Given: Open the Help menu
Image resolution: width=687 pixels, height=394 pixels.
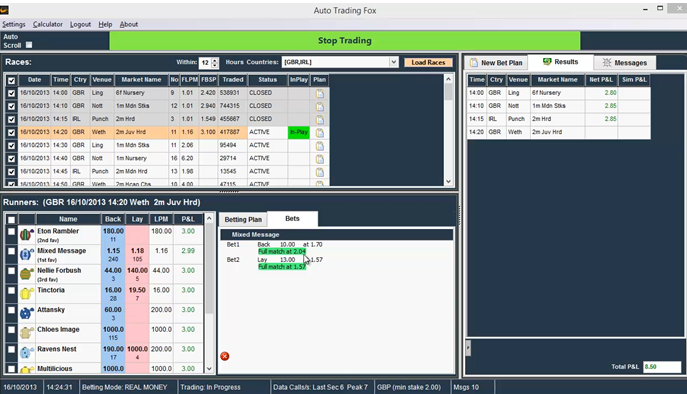Looking at the screenshot, I should click(x=105, y=25).
